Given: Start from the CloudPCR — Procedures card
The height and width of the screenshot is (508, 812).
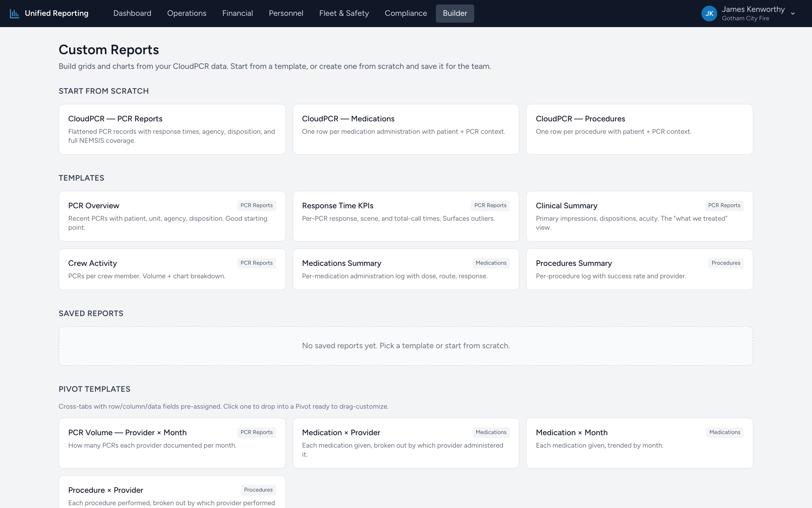Looking at the screenshot, I should pyautogui.click(x=639, y=129).
